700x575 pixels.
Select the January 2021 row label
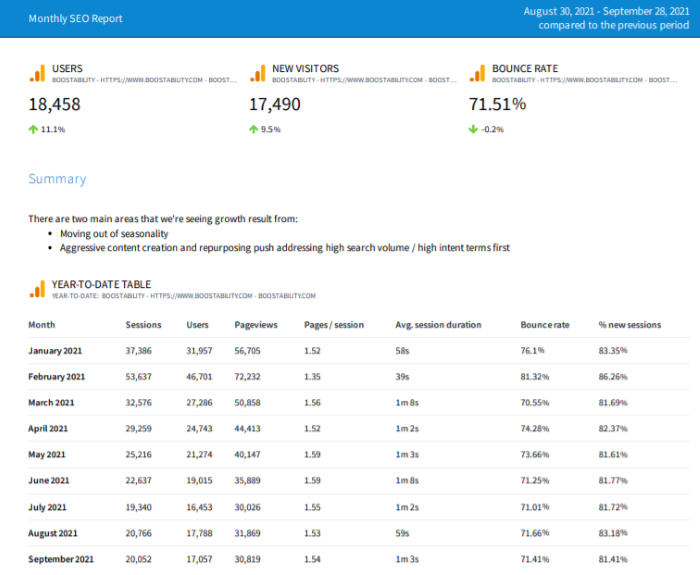(x=55, y=350)
